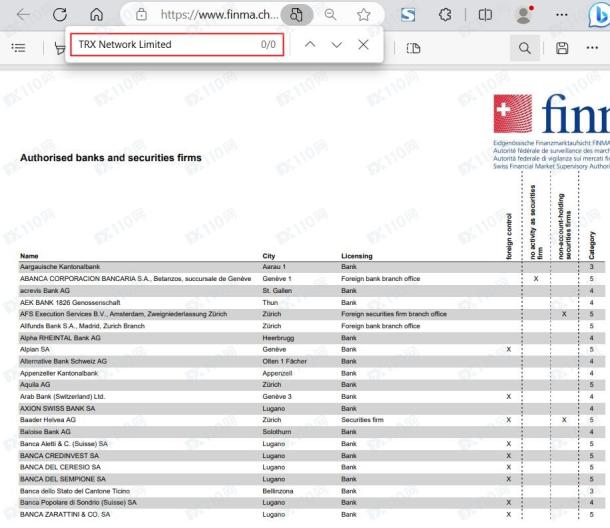The image size is (610, 528).
Task: View site info via lock icon
Action: [x=141, y=15]
